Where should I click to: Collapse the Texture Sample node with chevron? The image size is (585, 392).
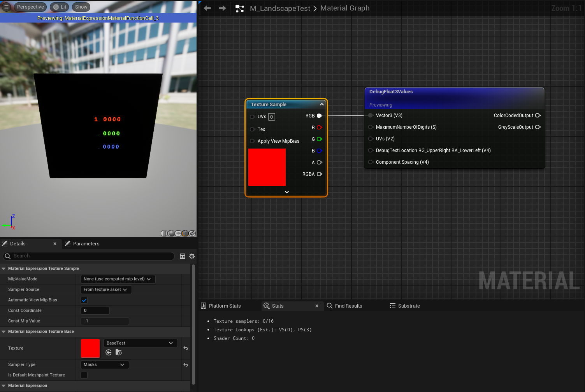click(x=321, y=104)
